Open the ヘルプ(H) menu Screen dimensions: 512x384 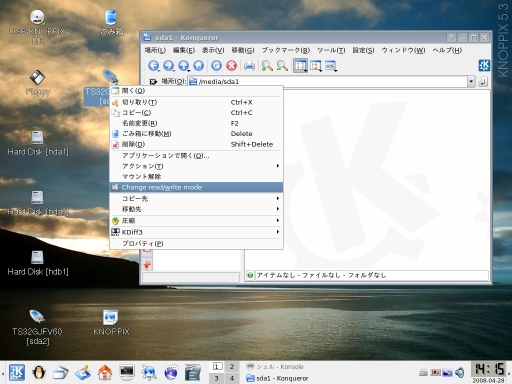pyautogui.click(x=447, y=50)
